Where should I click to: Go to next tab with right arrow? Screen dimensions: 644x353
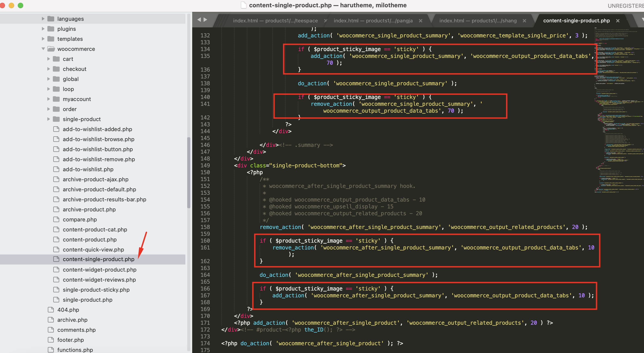[x=205, y=20]
